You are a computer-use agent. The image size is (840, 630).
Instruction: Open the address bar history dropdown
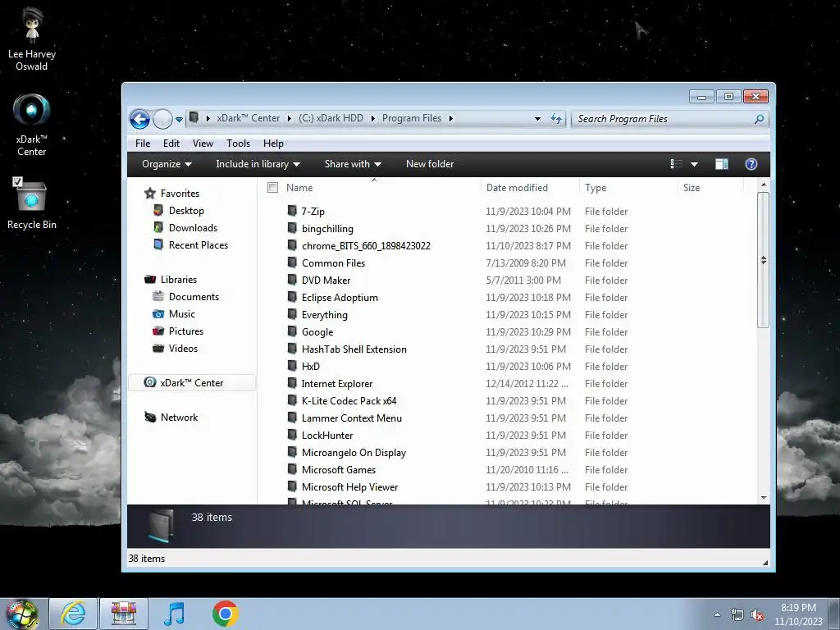tap(537, 119)
